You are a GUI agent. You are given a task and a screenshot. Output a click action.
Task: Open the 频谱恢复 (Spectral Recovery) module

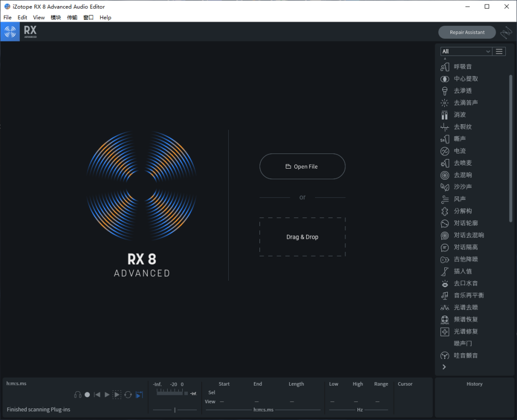click(x=459, y=320)
